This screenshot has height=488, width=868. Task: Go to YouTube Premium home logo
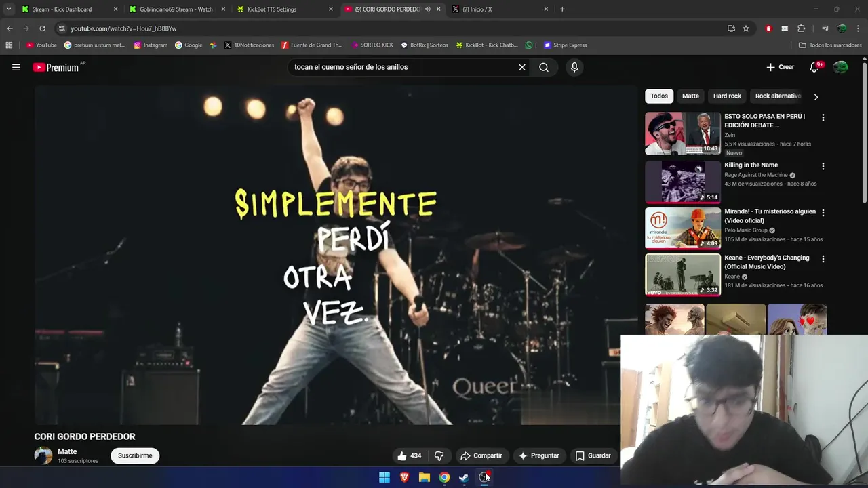click(56, 67)
